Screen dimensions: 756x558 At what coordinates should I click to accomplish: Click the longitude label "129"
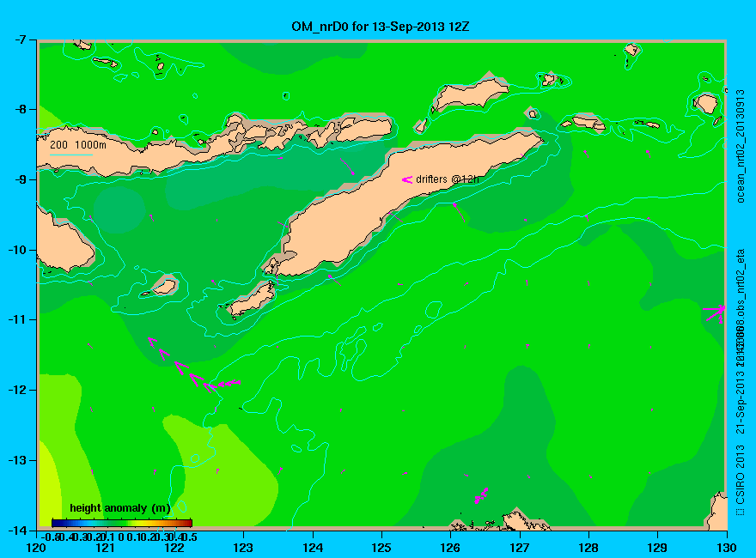(x=658, y=548)
